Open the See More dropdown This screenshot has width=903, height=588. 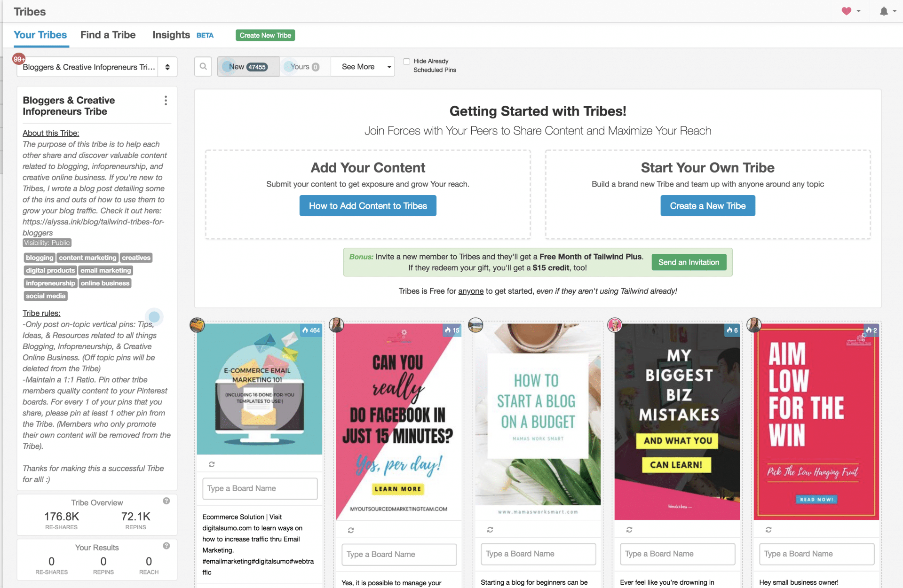click(x=363, y=67)
